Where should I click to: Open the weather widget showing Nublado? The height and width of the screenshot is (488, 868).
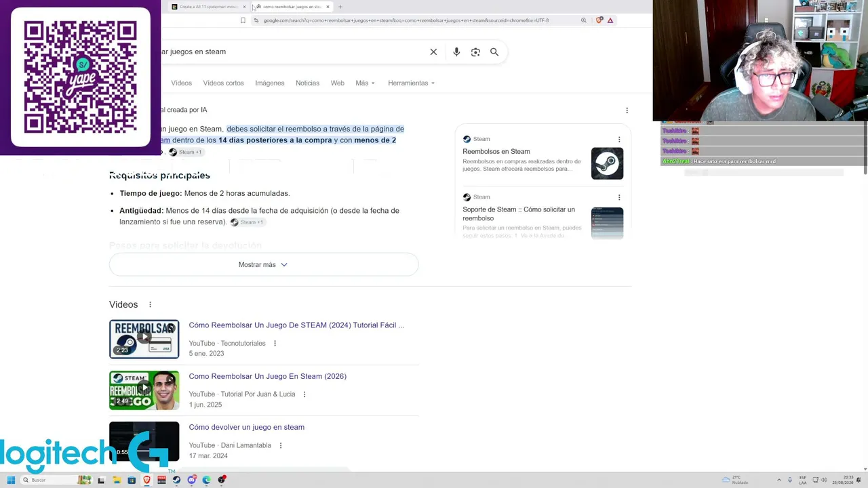coord(735,480)
